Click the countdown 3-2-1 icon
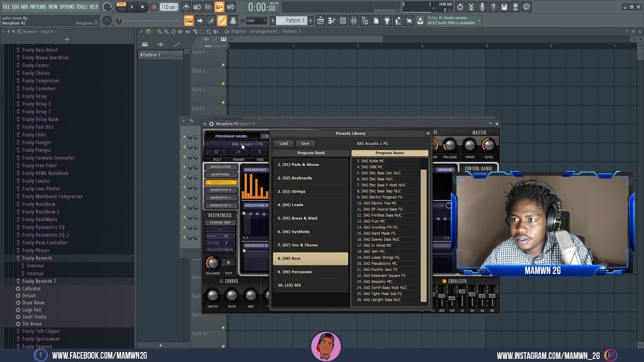This screenshot has height=362, width=644. click(x=208, y=7)
